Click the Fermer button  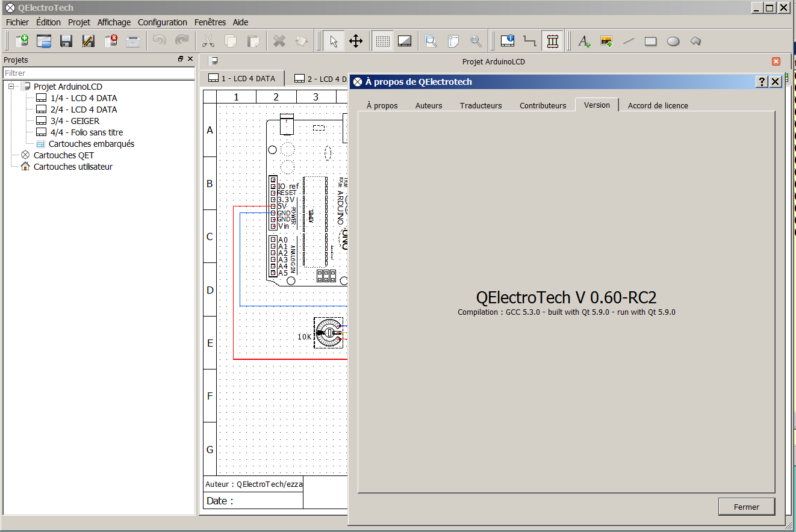[x=746, y=507]
